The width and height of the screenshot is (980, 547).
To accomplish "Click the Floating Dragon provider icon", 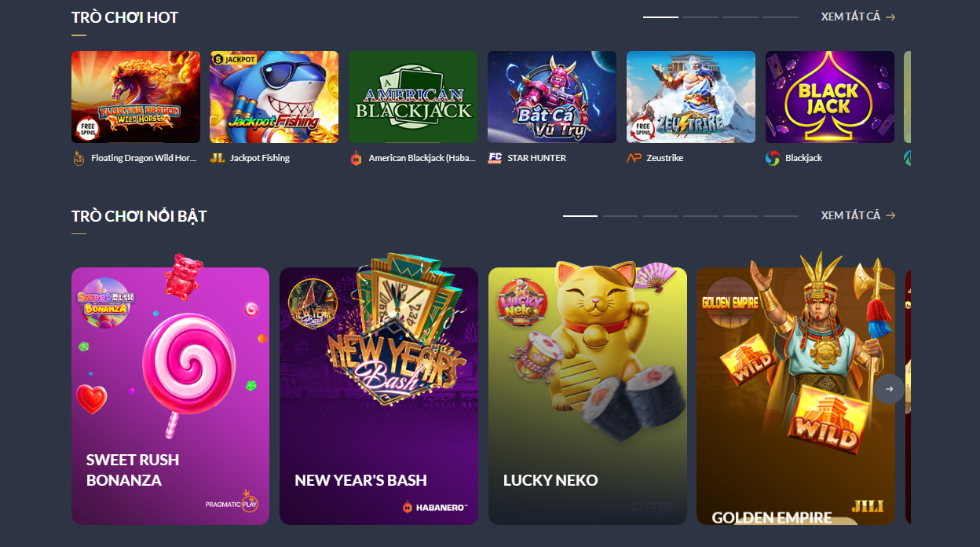I will tap(78, 158).
